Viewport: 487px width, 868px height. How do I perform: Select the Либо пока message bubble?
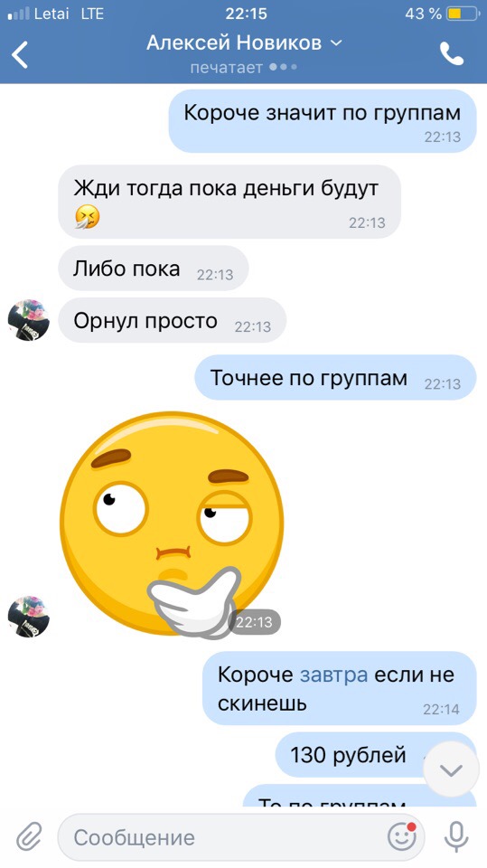coord(154,269)
